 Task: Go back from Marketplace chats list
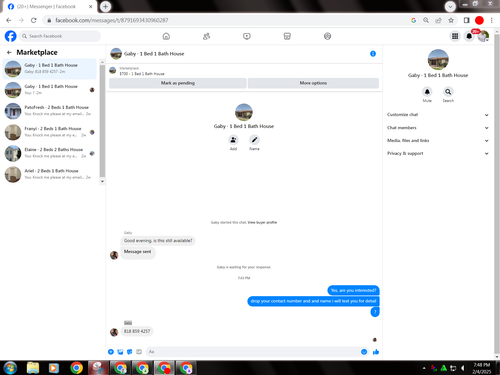point(9,52)
